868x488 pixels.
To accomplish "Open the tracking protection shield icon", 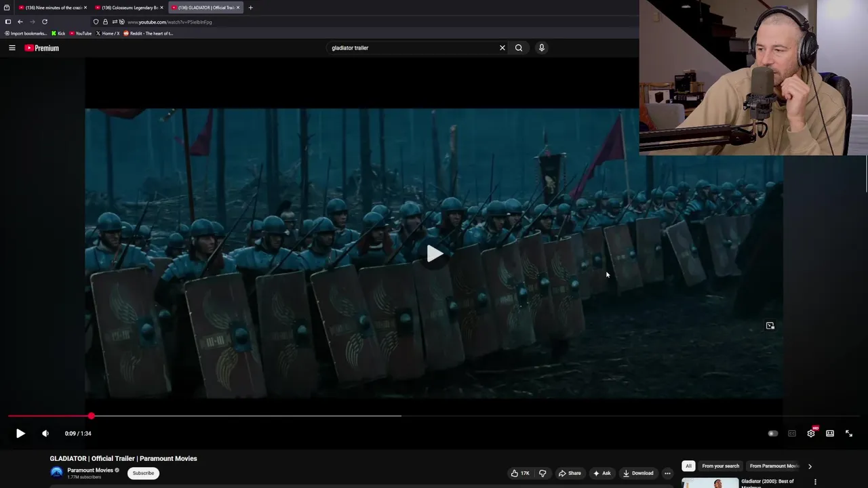I will tap(96, 22).
